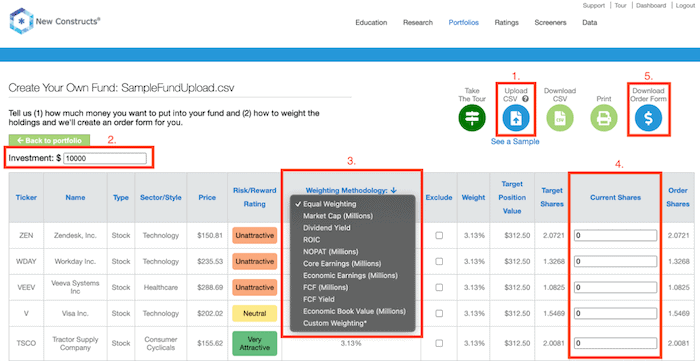Tick the Exclude checkbox for ZEN
This screenshot has width=700, height=363.
(x=439, y=235)
